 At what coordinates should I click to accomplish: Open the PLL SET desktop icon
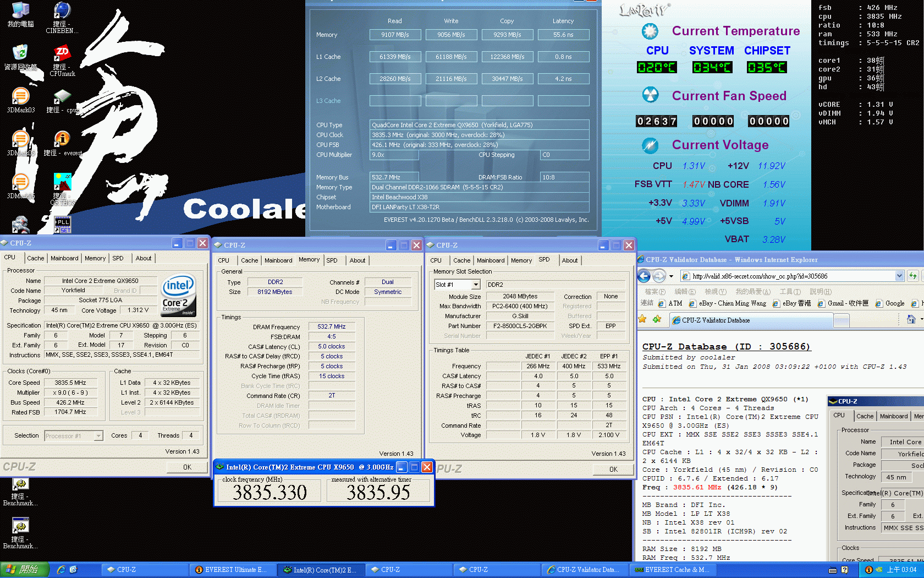point(62,225)
